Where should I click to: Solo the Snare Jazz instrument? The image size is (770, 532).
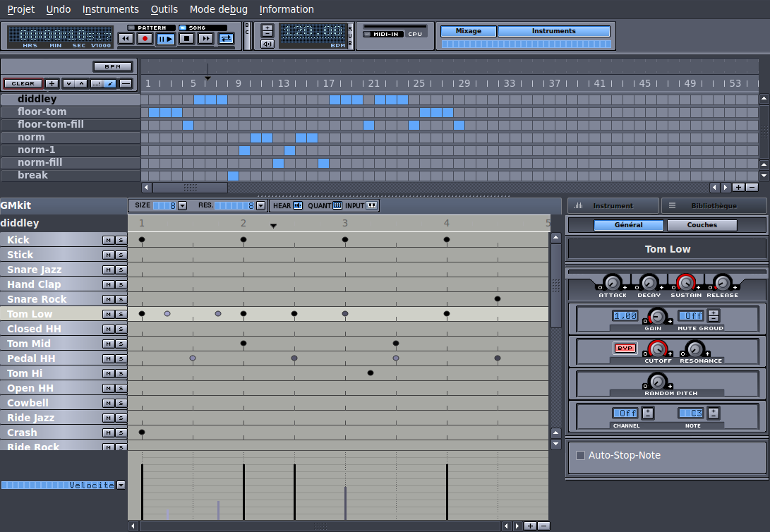[120, 270]
